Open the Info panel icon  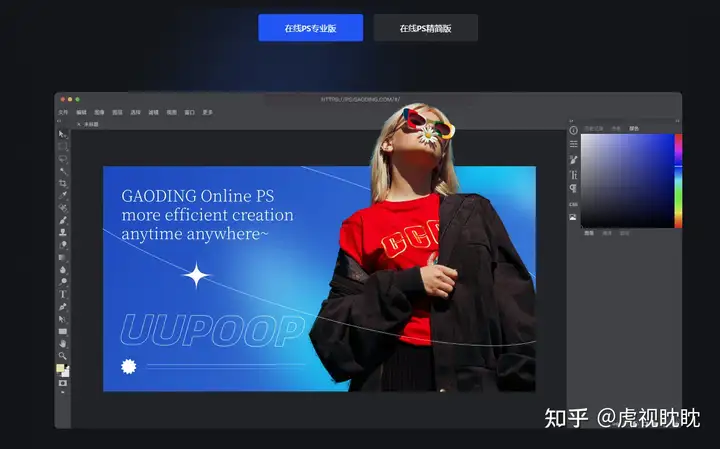point(574,130)
